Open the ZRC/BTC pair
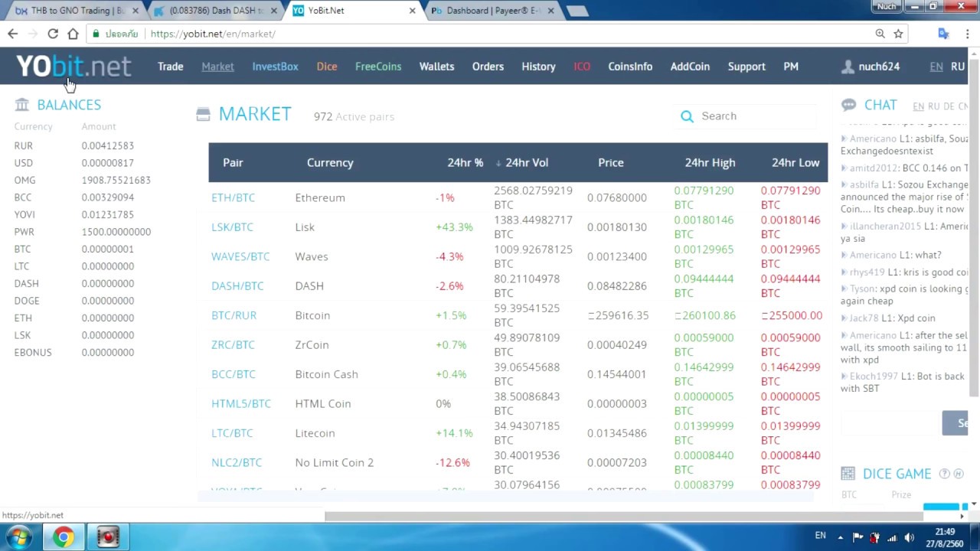This screenshot has width=980, height=551. 233,345
